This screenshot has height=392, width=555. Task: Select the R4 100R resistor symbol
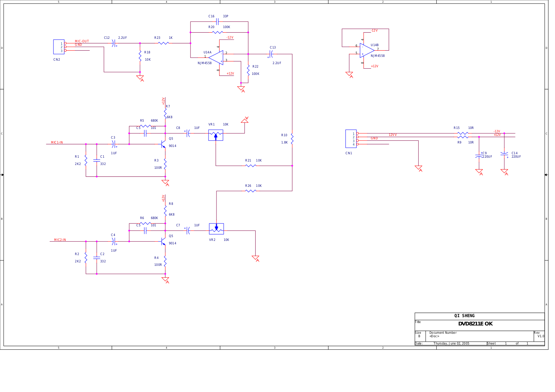coord(165,261)
